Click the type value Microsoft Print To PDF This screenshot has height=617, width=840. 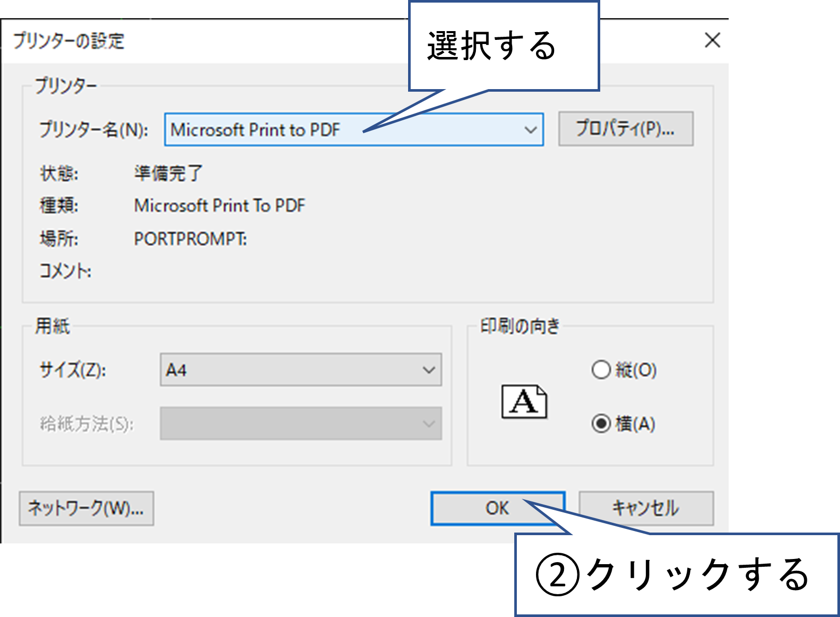220,206
